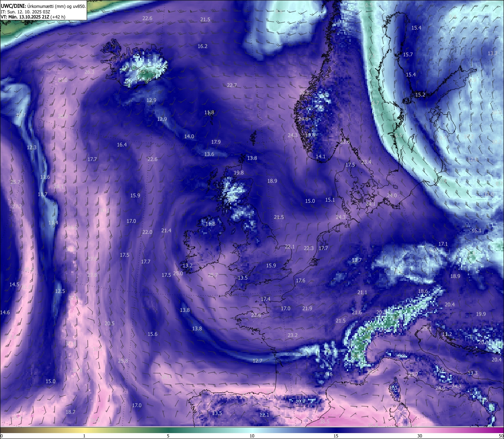The image size is (504, 439).
Task: Click the 16.1 map value
Action: (476, 230)
